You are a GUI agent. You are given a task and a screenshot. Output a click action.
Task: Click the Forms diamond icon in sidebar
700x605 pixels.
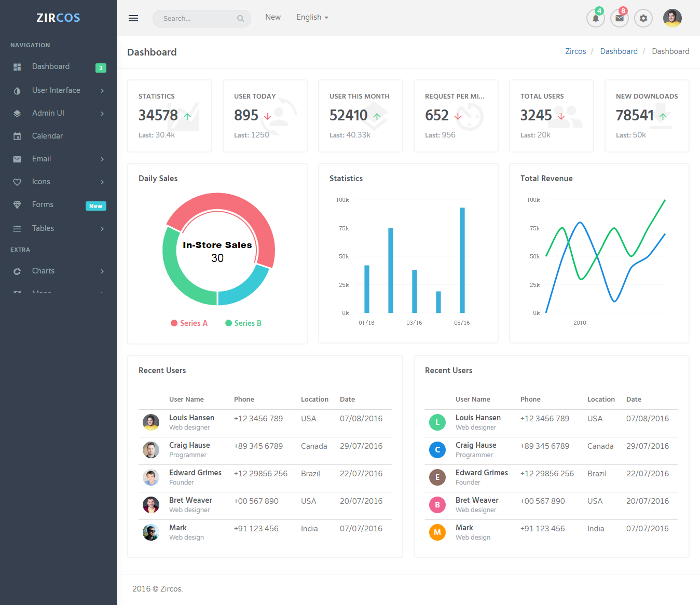[x=17, y=205]
